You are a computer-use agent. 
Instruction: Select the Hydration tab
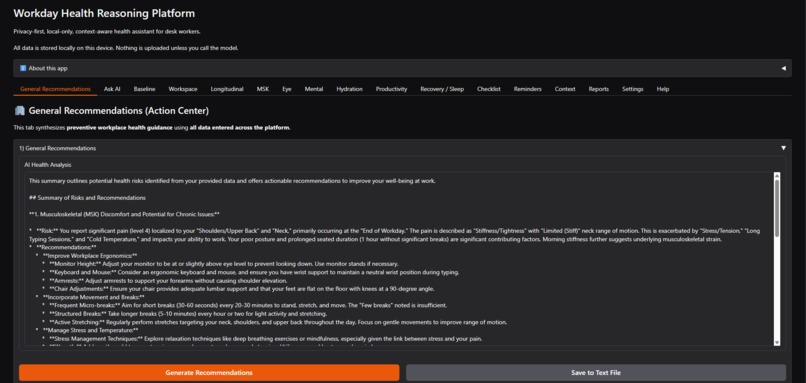350,89
